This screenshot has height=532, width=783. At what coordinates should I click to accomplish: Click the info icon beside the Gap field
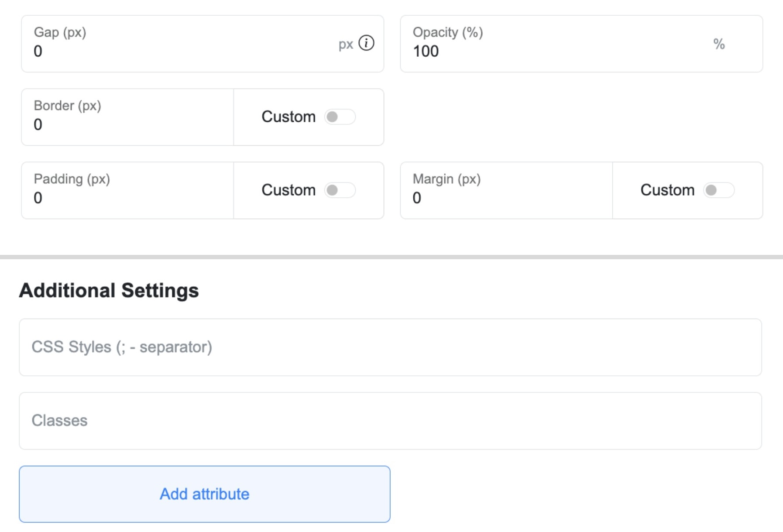tap(366, 43)
